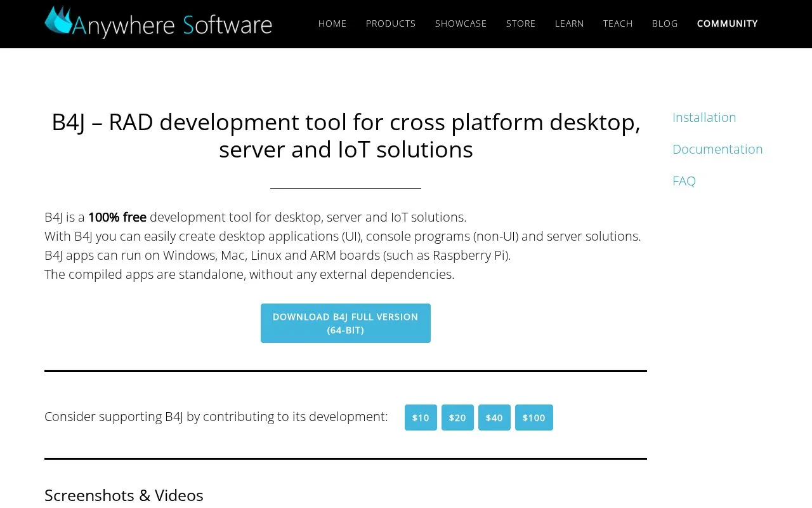Open the STORE menu item
The width and height of the screenshot is (812, 508).
click(x=521, y=23)
